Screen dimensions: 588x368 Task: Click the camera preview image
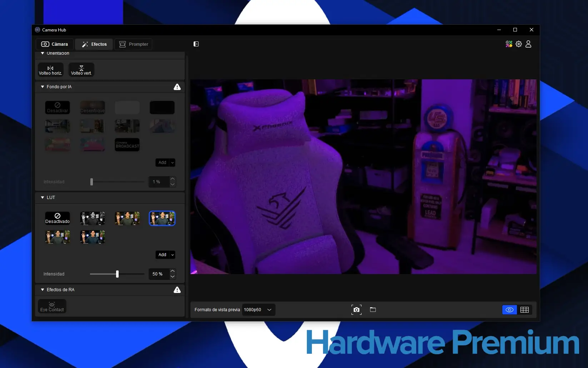(363, 176)
